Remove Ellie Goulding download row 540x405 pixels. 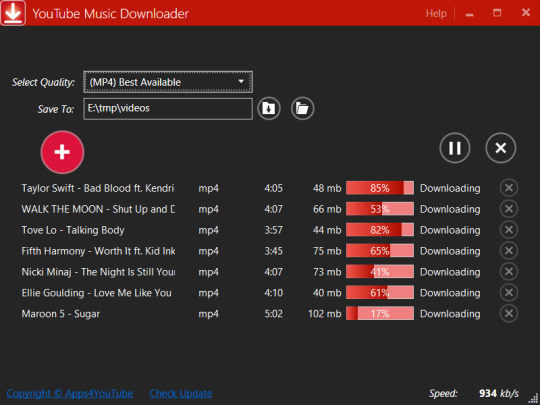509,293
